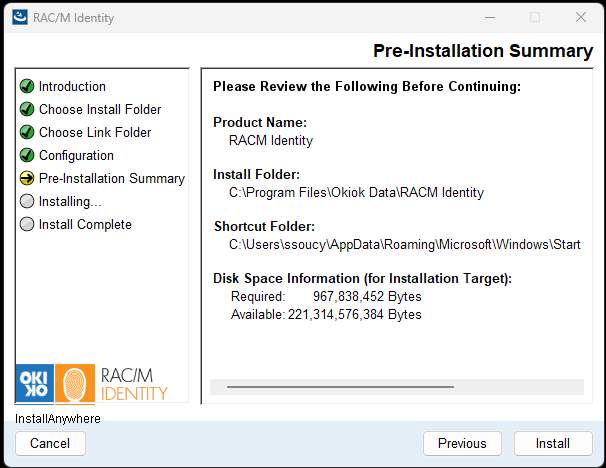Screen dimensions: 606x468
Task: Click the horizontal scrollbar in summary panel
Action: pyautogui.click(x=340, y=386)
